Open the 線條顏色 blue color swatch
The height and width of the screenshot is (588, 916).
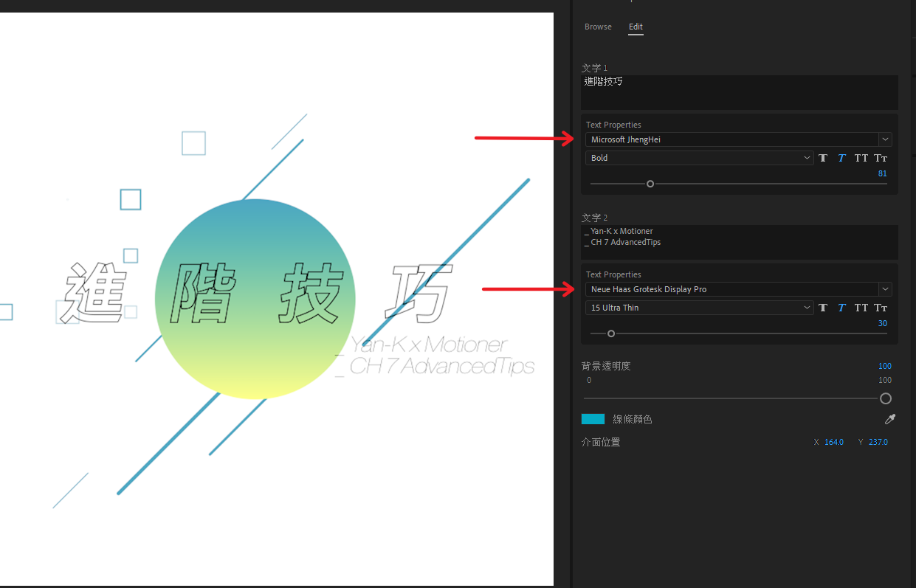(x=593, y=419)
